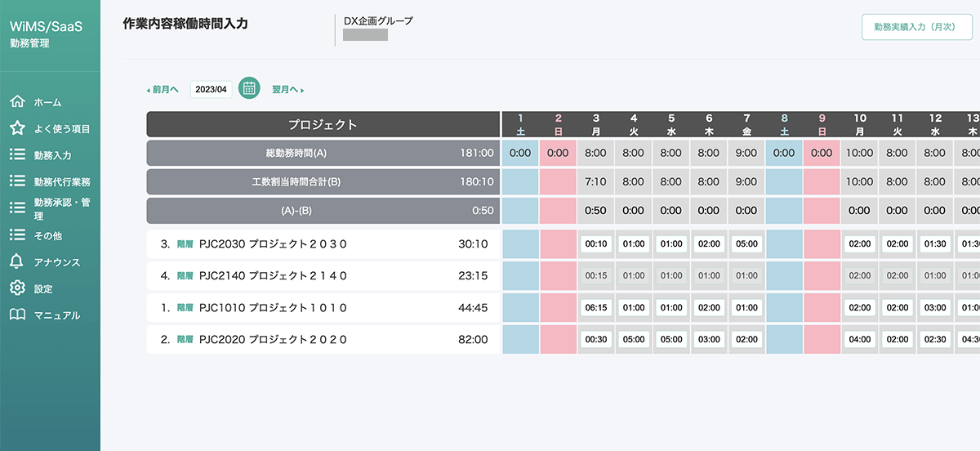The width and height of the screenshot is (980, 451).
Task: Click the list icon beside その他
Action: (x=16, y=234)
